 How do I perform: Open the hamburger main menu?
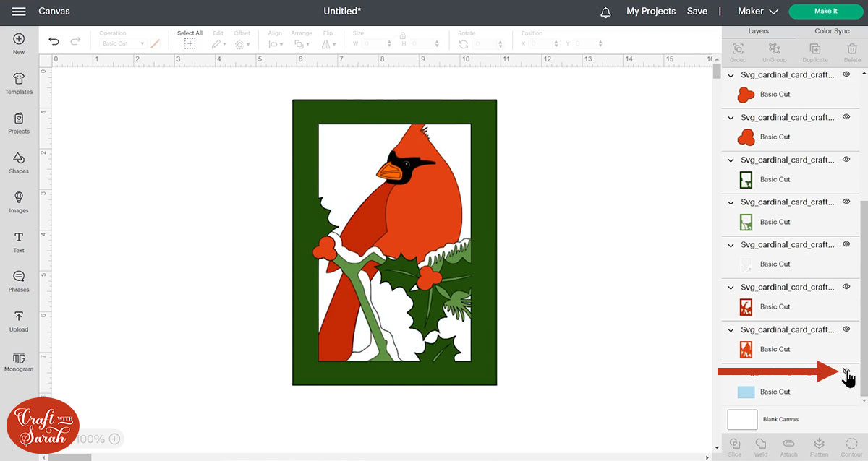tap(19, 12)
